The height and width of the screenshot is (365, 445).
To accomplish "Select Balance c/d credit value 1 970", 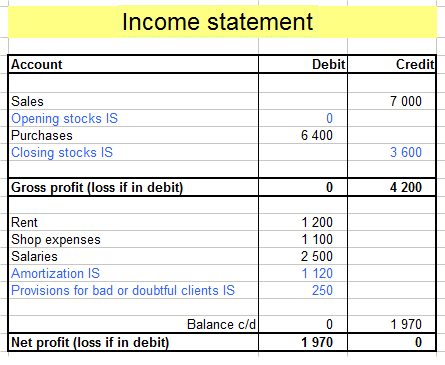I will tap(392, 324).
